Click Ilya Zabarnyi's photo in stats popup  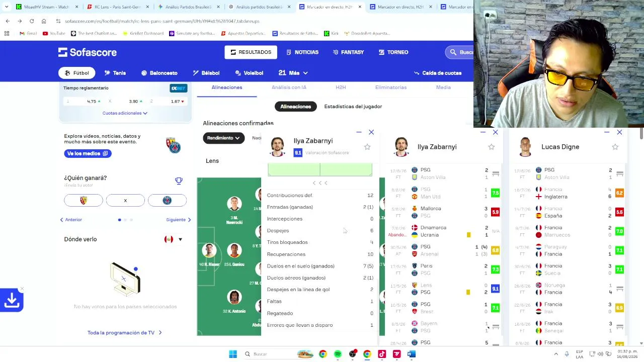[x=277, y=146]
